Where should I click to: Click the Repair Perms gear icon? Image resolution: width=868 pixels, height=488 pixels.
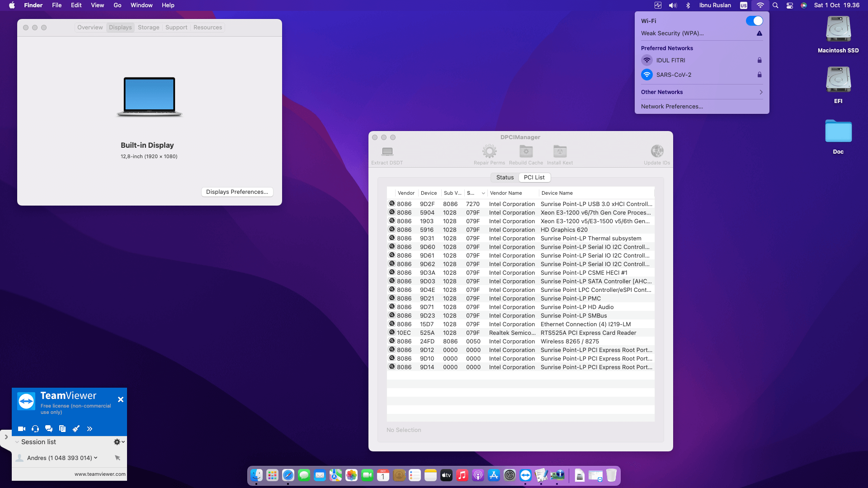coord(489,151)
